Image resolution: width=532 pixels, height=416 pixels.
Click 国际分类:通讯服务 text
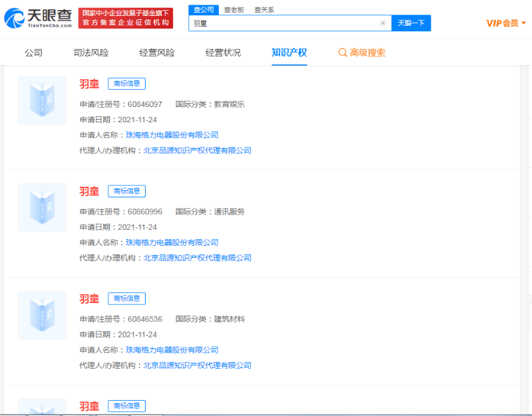pyautogui.click(x=210, y=211)
